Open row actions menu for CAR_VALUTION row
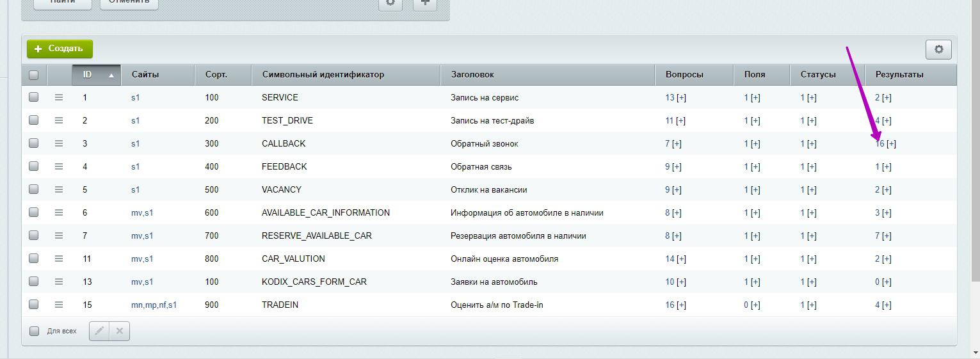The width and height of the screenshot is (980, 359). 59,259
